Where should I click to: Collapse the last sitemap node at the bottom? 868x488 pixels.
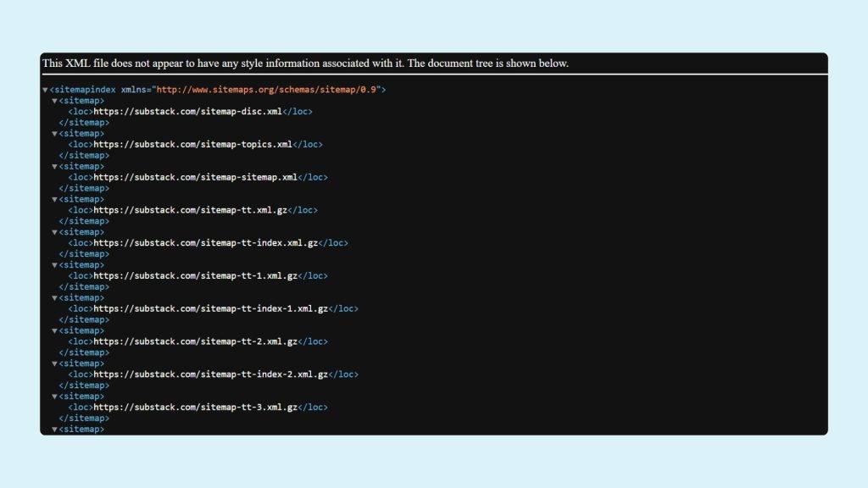click(x=55, y=430)
